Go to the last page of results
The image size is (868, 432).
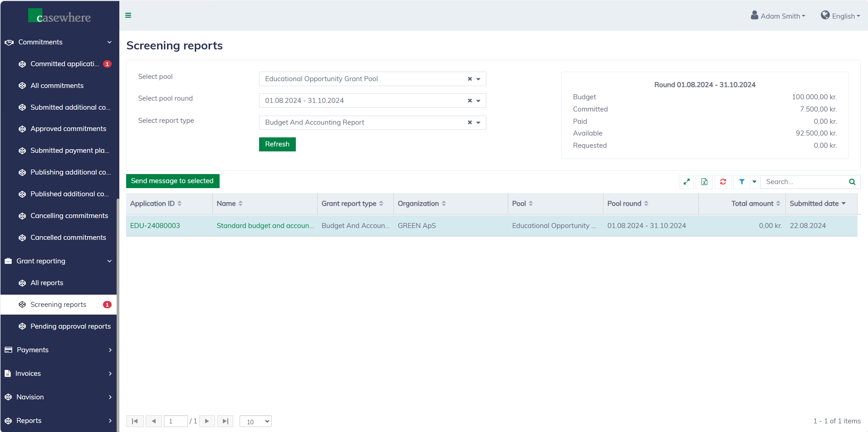tap(225, 421)
